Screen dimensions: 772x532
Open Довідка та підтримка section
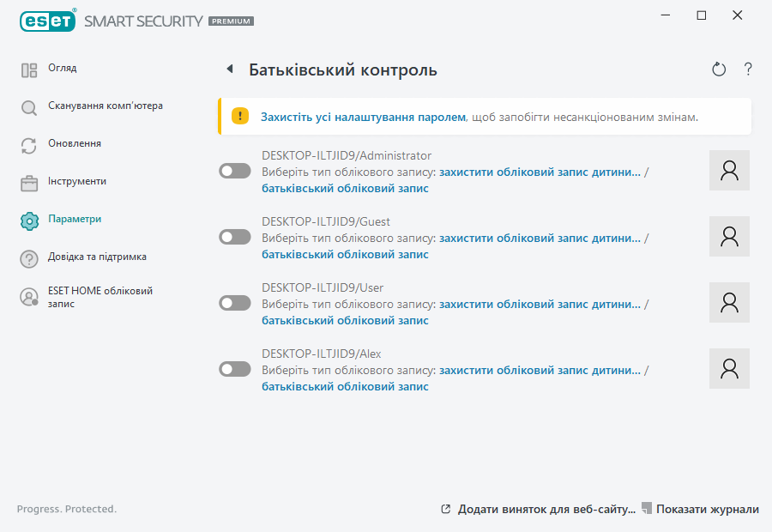pos(97,257)
